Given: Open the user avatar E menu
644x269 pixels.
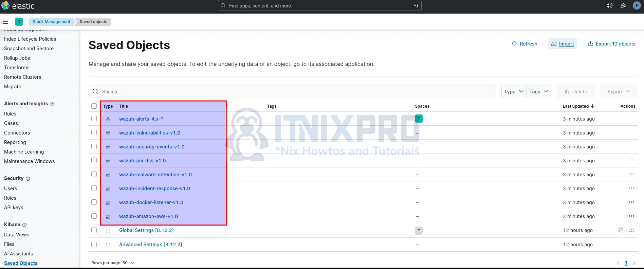Looking at the screenshot, I should coord(637,5).
